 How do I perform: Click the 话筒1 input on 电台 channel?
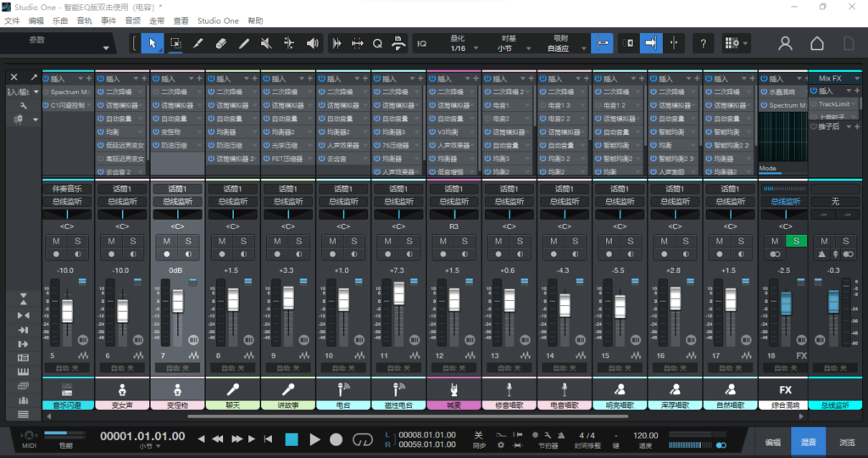[x=343, y=189]
